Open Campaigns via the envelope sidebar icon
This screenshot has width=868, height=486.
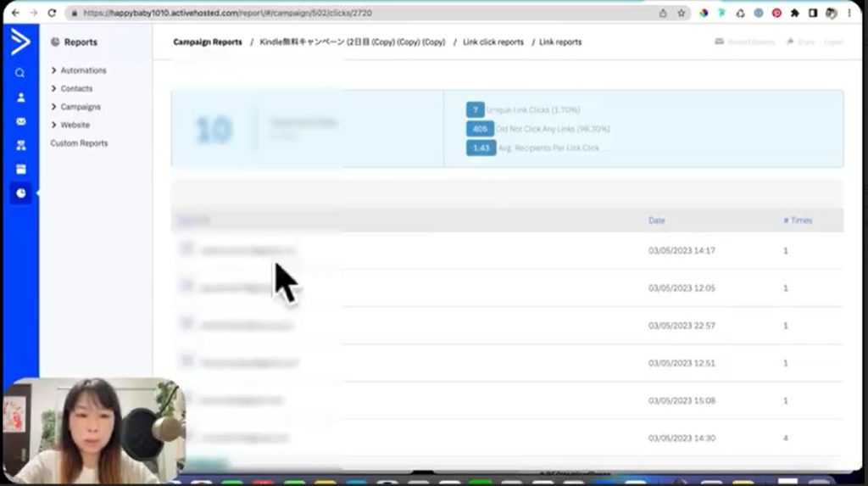tap(20, 121)
